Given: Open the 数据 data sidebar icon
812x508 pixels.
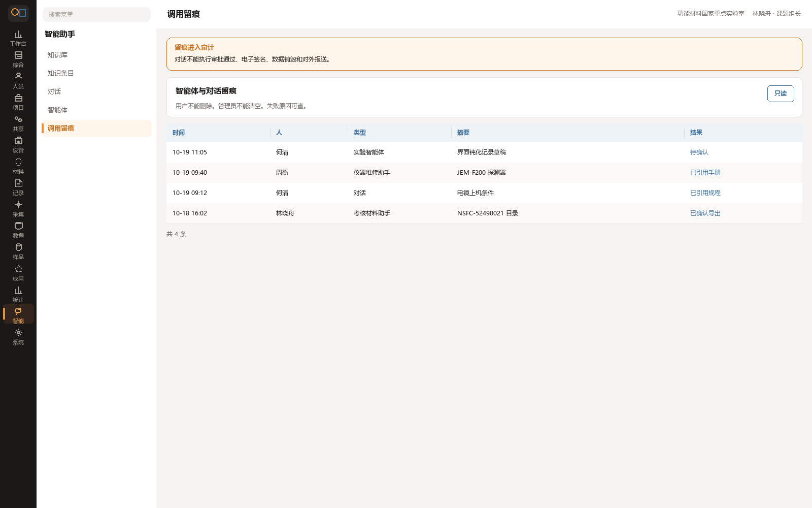Looking at the screenshot, I should point(18,230).
